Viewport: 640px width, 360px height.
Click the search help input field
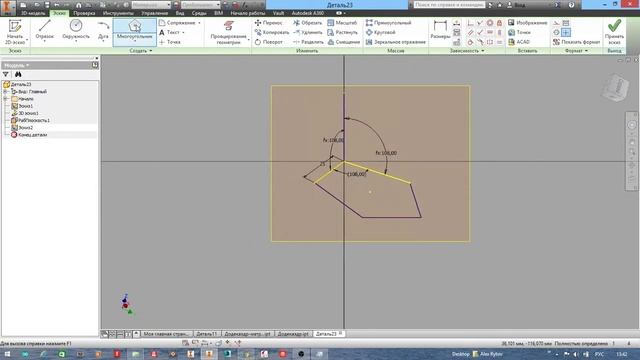(449, 5)
